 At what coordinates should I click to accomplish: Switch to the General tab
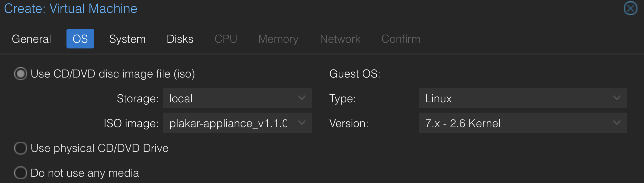(31, 39)
